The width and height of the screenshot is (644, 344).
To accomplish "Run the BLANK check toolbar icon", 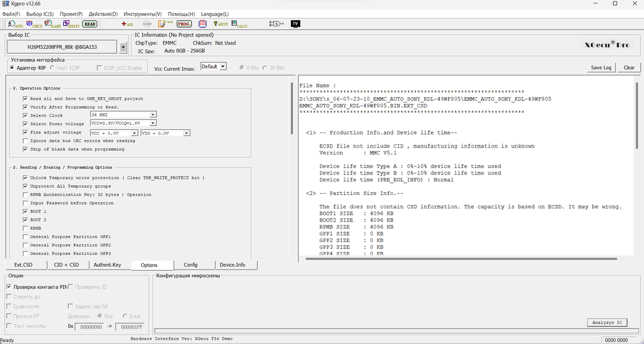I will pos(53,24).
